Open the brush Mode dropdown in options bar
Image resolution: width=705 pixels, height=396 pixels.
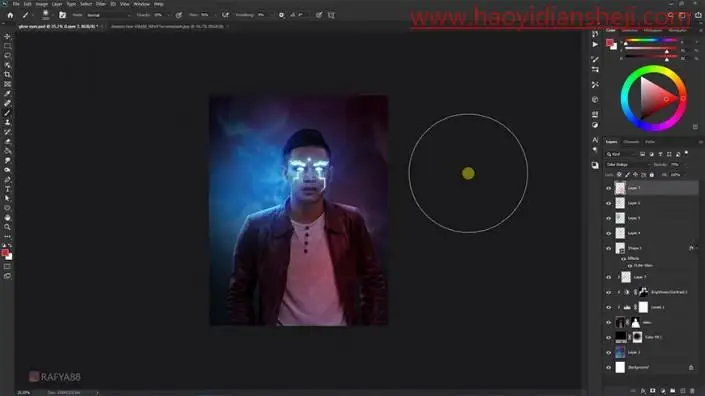[x=108, y=15]
